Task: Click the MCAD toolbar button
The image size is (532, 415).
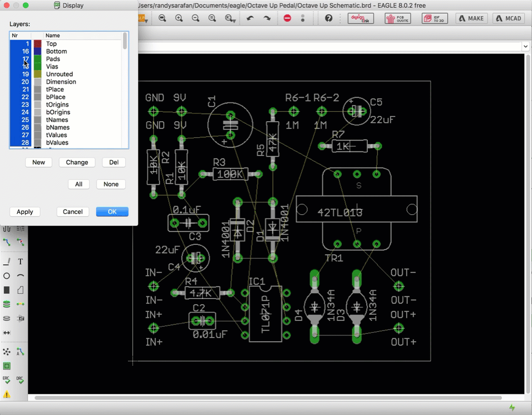Action: click(509, 18)
